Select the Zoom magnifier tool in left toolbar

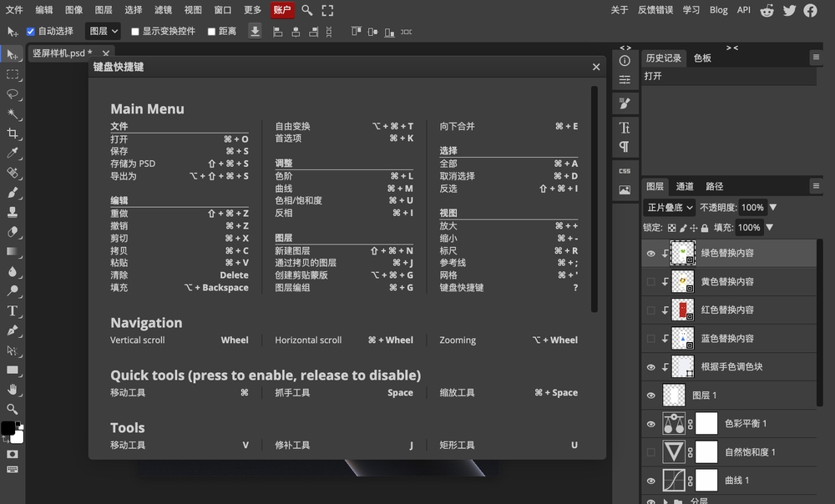[13, 409]
